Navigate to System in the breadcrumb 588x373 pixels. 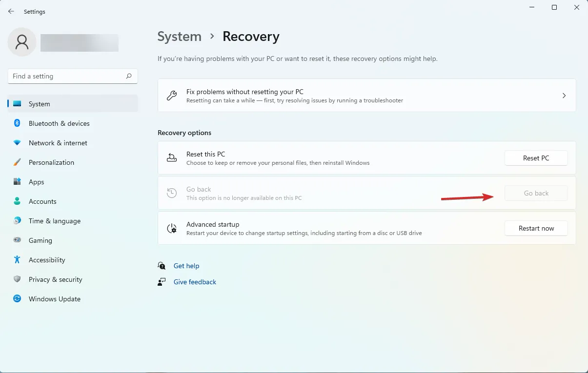[x=179, y=37]
